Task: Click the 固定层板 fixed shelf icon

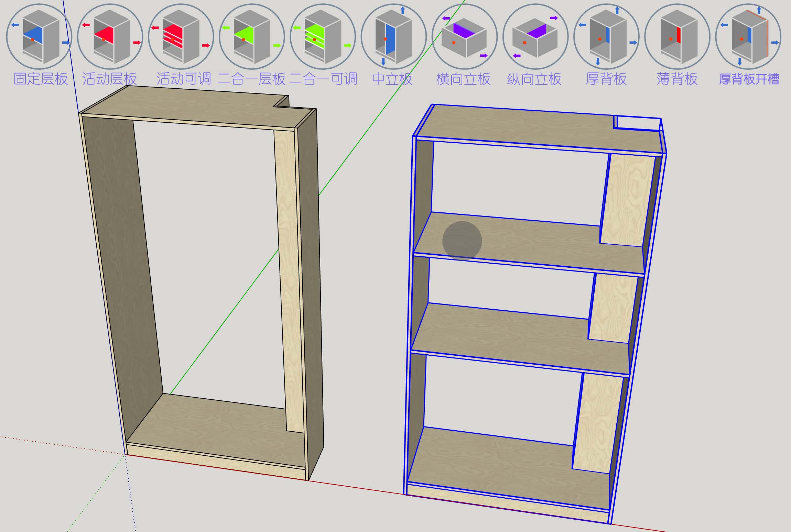Action: 39,36
